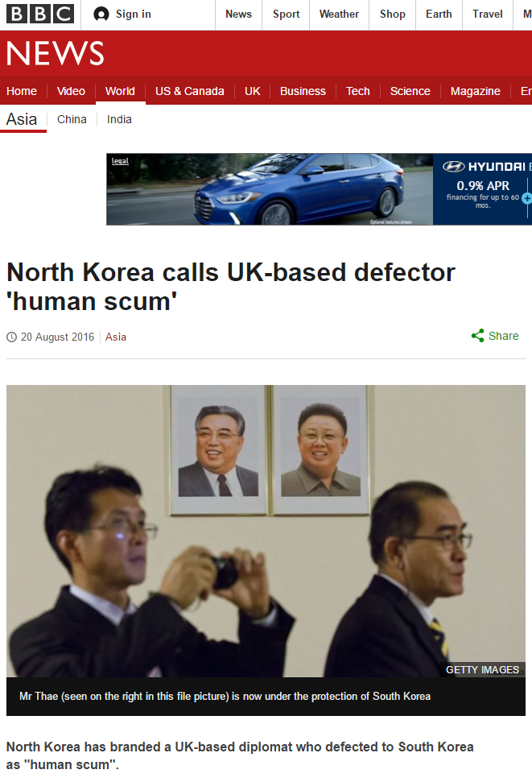Open the Tech news section
532x782 pixels.
(358, 91)
